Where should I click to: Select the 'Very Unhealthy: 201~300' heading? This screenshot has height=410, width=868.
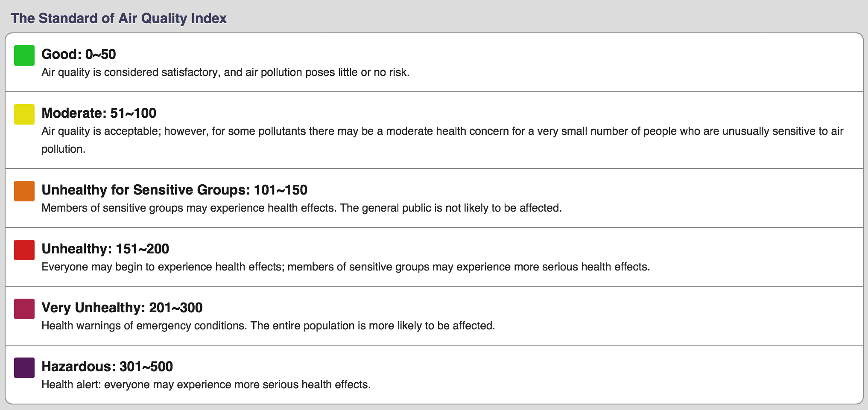click(122, 308)
